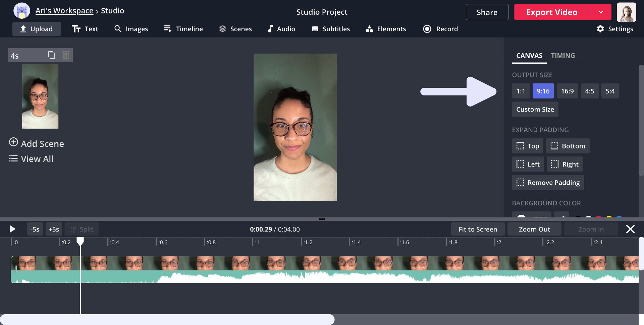The image size is (644, 325).
Task: Open the Record tool
Action: tap(440, 29)
